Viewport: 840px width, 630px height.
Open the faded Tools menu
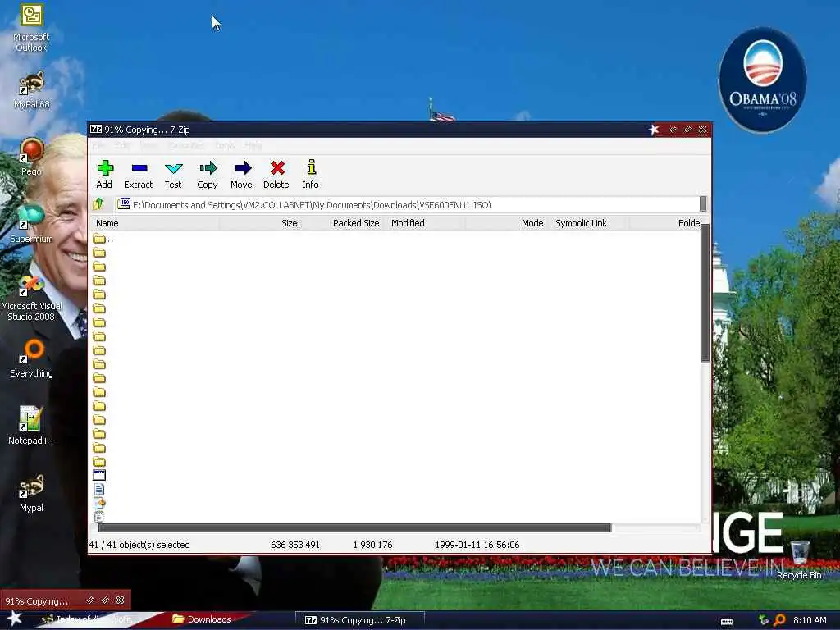click(x=225, y=145)
